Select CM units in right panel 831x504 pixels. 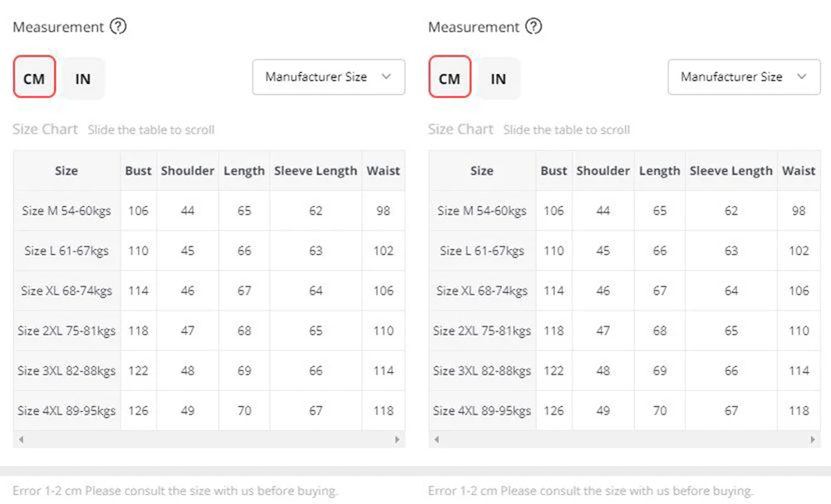(450, 78)
